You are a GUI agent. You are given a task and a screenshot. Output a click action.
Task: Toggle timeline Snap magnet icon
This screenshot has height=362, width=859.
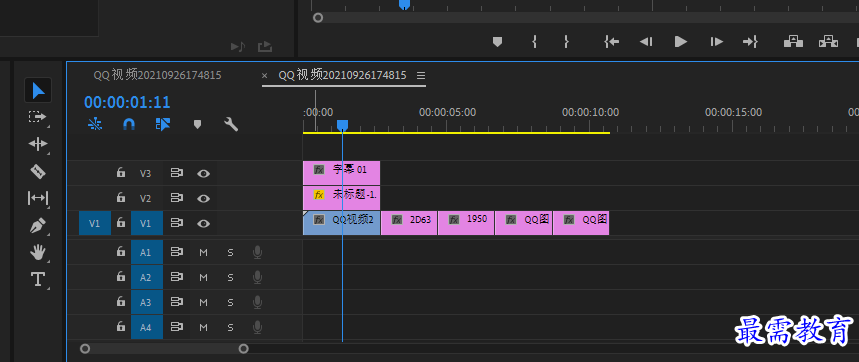(129, 125)
